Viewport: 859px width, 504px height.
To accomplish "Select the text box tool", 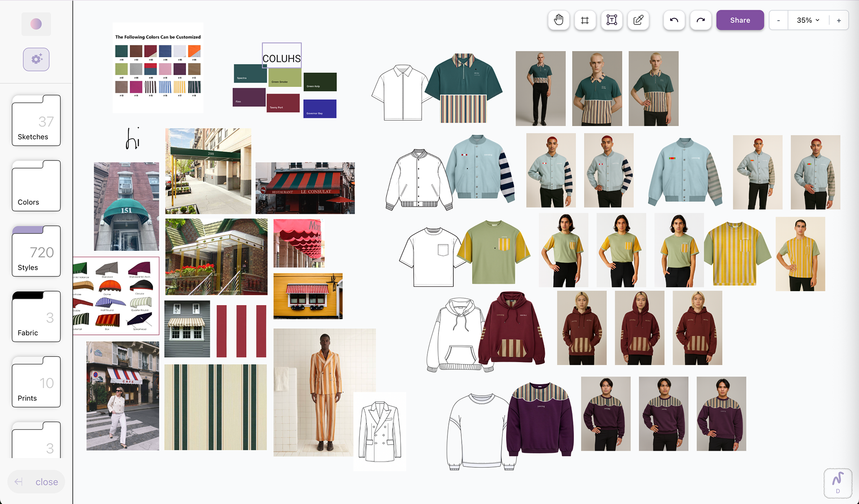I will pyautogui.click(x=612, y=20).
